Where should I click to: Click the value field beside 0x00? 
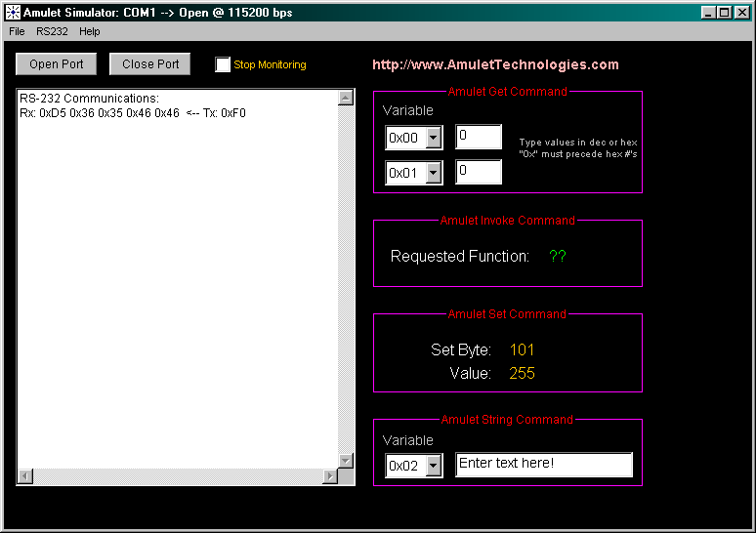click(x=479, y=137)
